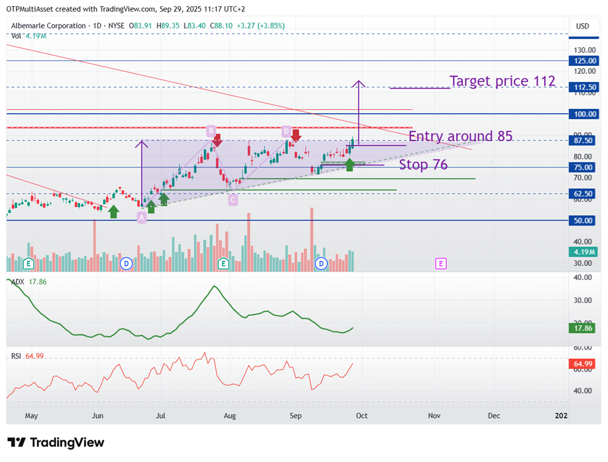
Task: Click the green earnings E marker near August
Action: click(x=223, y=264)
